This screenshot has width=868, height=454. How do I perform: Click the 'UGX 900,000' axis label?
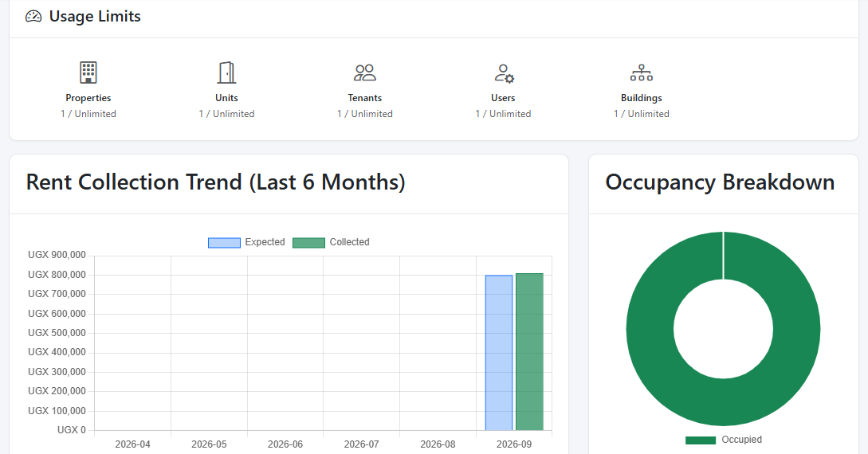(57, 255)
